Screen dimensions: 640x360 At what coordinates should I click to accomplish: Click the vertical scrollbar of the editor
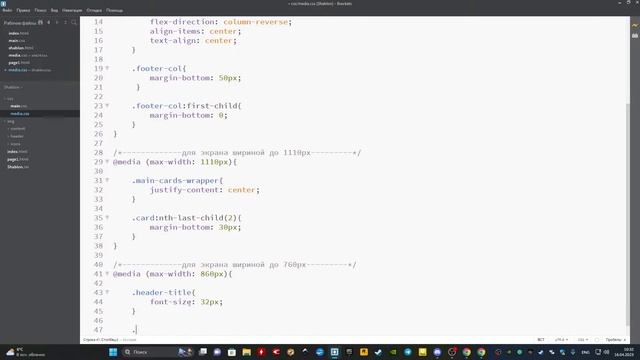pos(628,214)
